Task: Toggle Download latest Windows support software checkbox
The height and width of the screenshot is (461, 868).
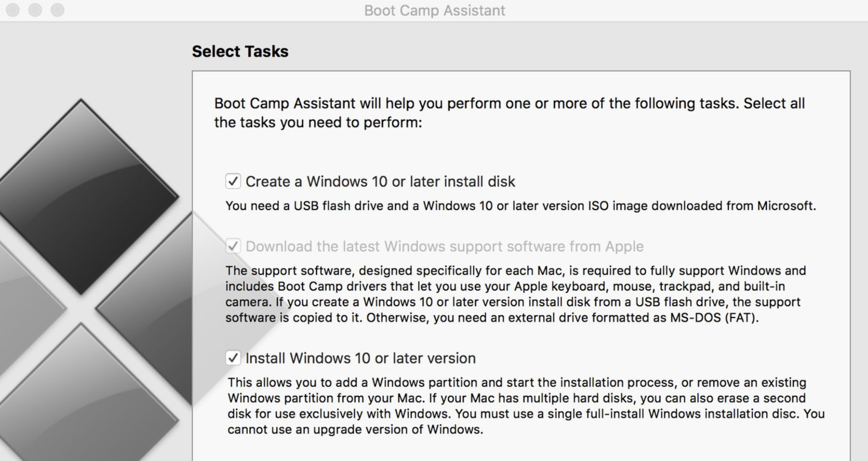Action: click(233, 246)
